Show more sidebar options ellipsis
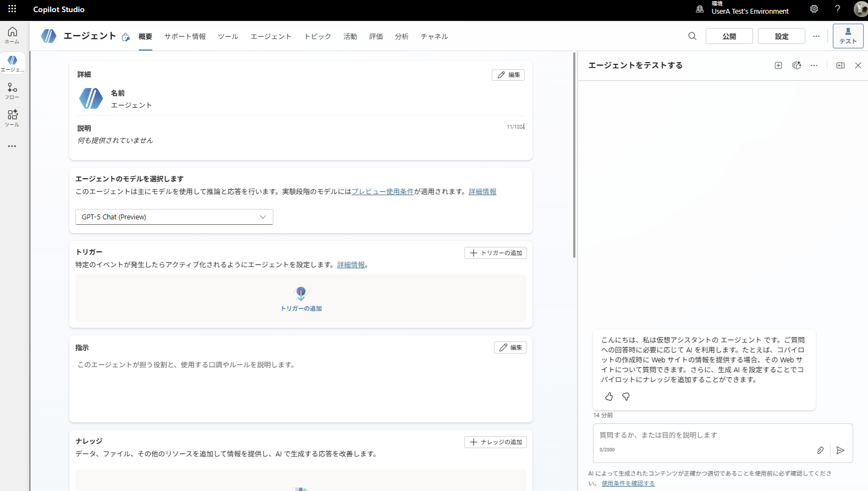 (12, 146)
